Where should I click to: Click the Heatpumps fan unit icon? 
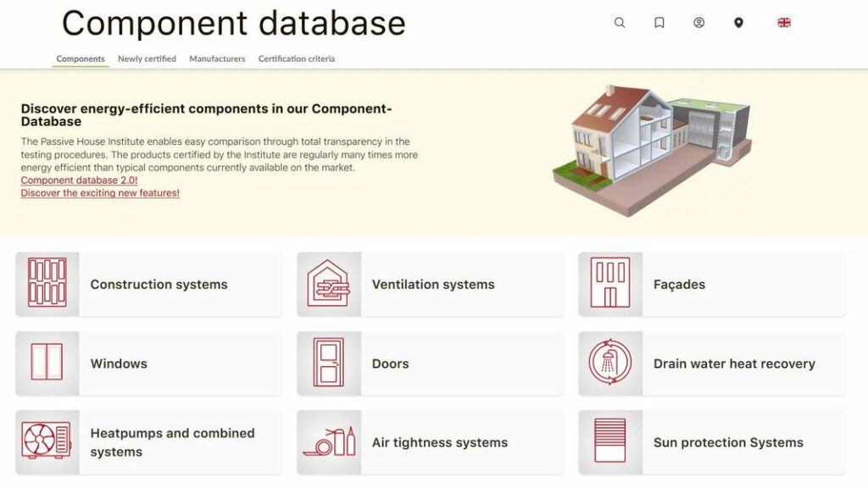pyautogui.click(x=47, y=441)
